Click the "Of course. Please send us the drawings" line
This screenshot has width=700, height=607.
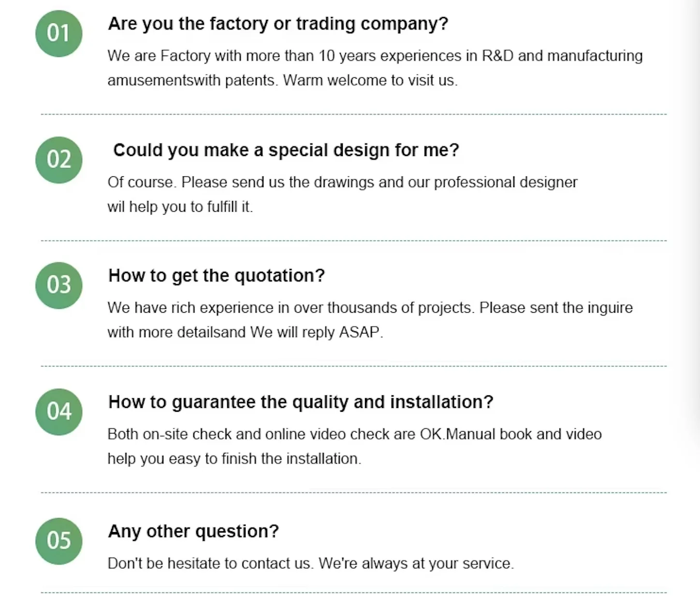[x=342, y=182]
